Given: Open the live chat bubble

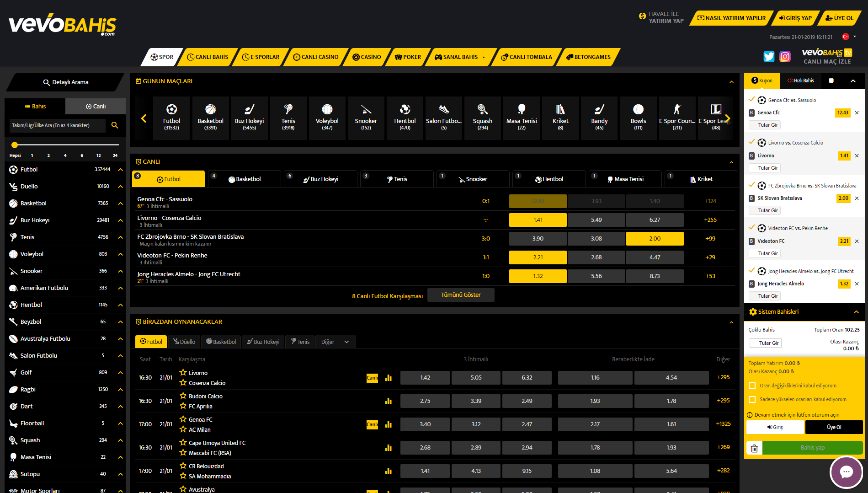Looking at the screenshot, I should click(846, 472).
